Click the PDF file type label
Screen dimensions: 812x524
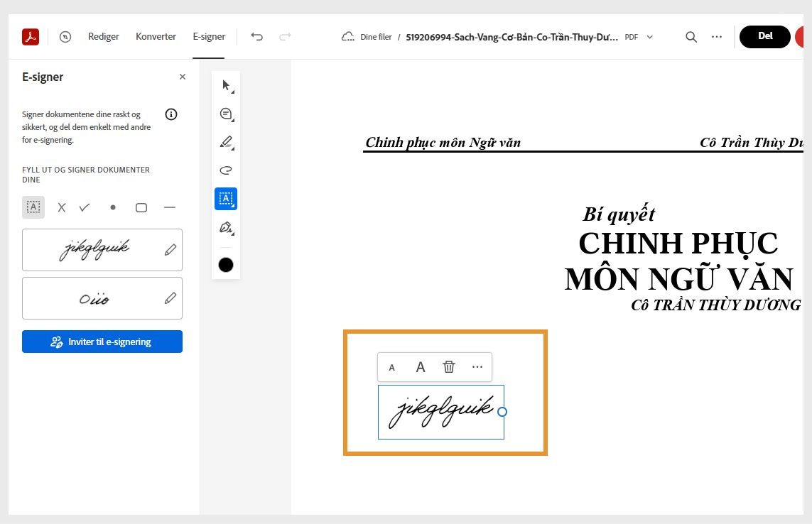[632, 38]
